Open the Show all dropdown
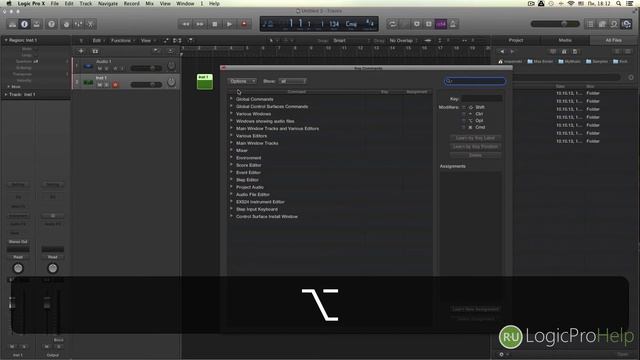640x360 pixels. pos(292,81)
